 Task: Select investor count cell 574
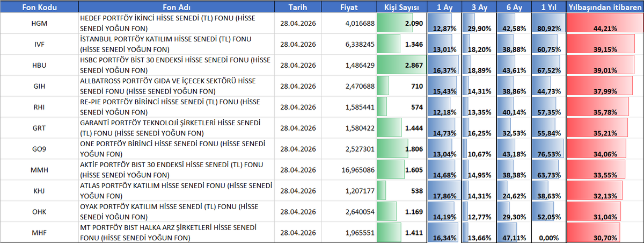[x=401, y=107]
